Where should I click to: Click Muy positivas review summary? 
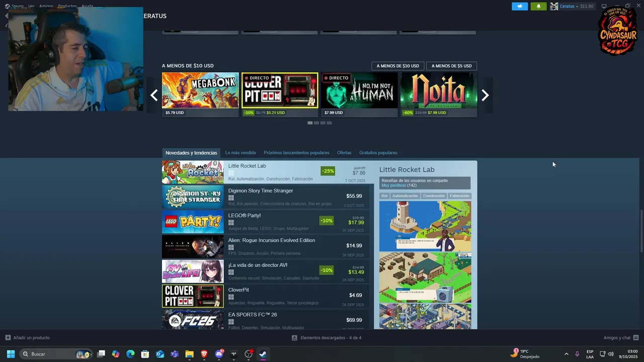(x=393, y=186)
